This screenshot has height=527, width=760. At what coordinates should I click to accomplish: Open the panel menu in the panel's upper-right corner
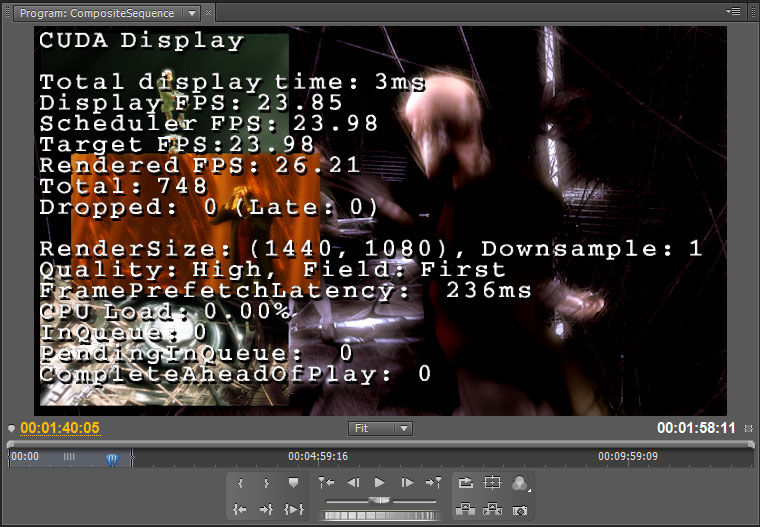point(734,11)
